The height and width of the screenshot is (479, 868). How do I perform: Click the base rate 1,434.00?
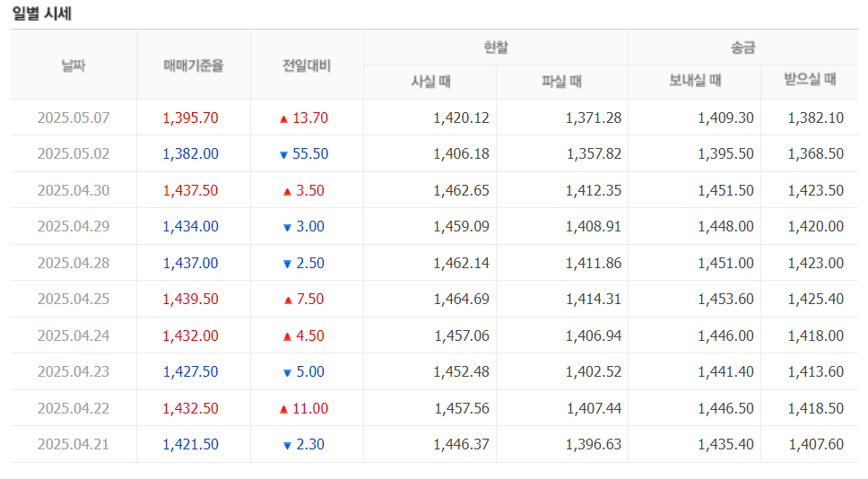[190, 226]
